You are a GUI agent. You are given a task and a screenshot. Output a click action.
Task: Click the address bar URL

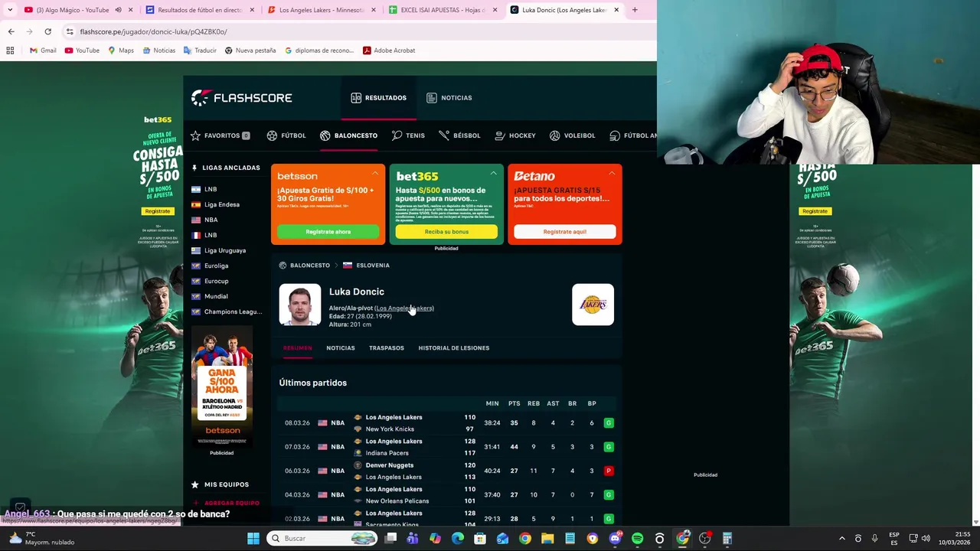(x=153, y=31)
